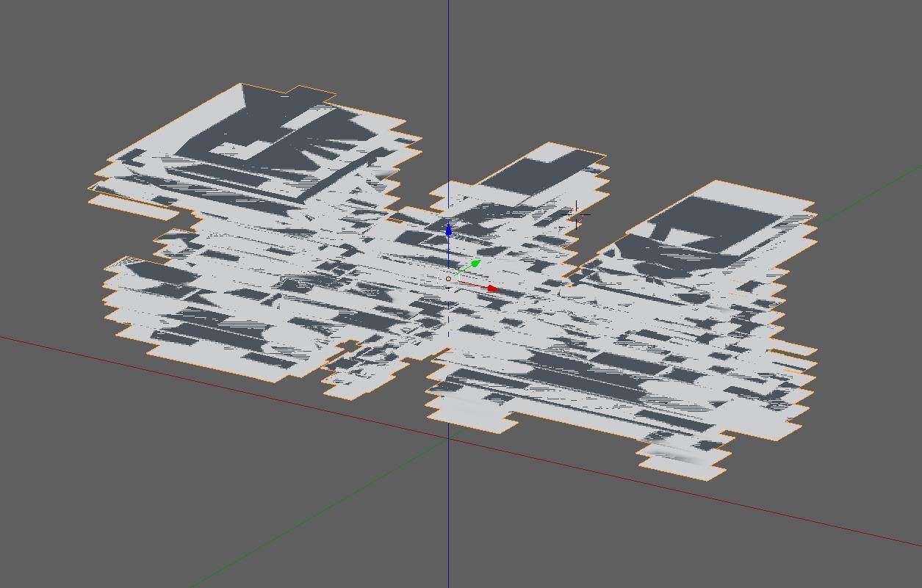The width and height of the screenshot is (922, 588).
Task: Click the 3D cursor crosshair
Action: [577, 215]
